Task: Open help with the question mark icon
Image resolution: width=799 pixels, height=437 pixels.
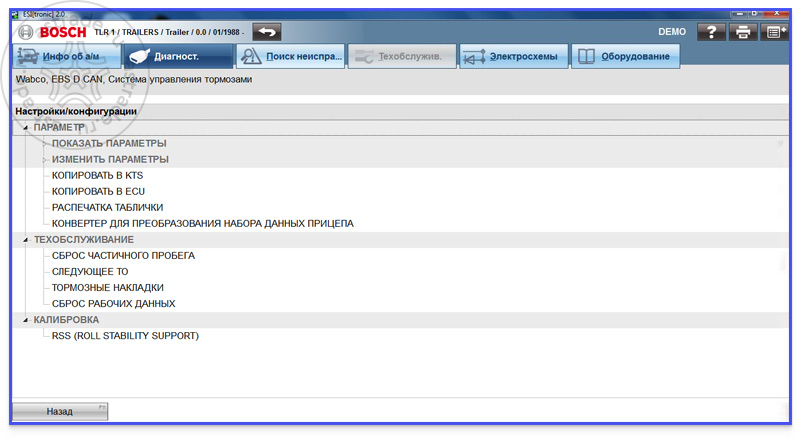Action: [x=711, y=32]
